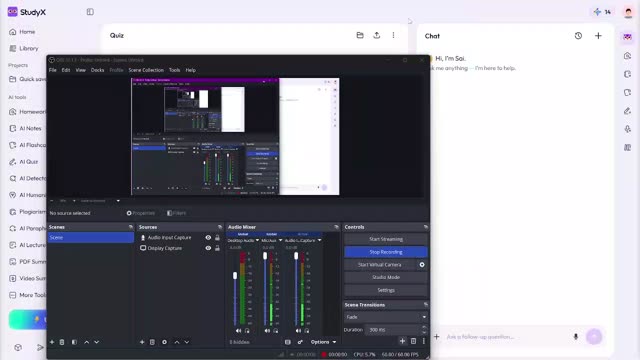This screenshot has height=360, width=640.
Task: Click the Quiz share/upload icon
Action: click(x=377, y=36)
